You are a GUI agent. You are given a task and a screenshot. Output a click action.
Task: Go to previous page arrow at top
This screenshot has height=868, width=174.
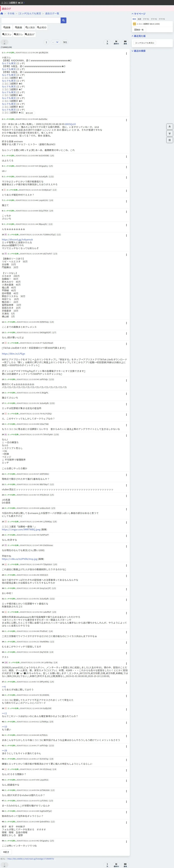4,42
